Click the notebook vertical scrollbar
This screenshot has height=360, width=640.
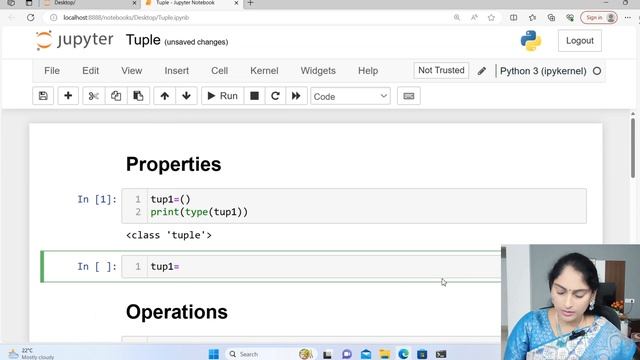[x=633, y=148]
